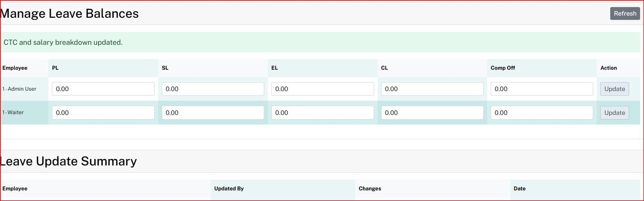Click the Refresh button
644x201 pixels.
(x=625, y=13)
